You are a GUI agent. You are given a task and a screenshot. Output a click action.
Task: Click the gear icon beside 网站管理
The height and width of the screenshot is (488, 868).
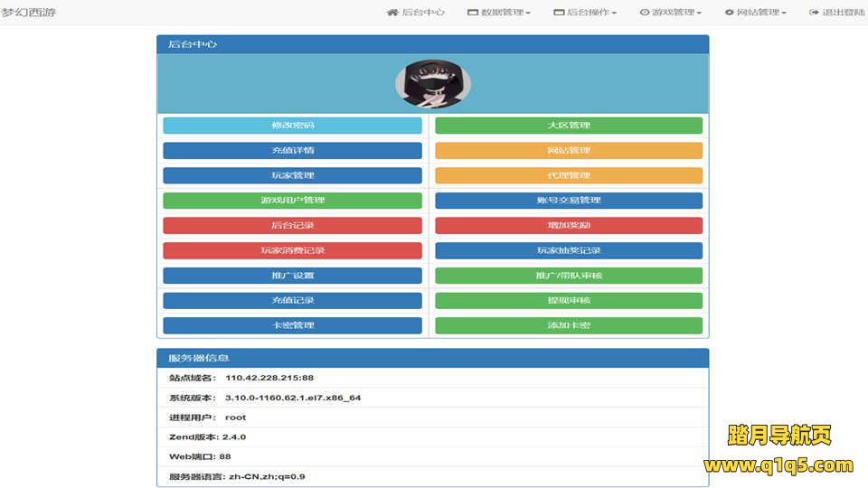tap(729, 13)
